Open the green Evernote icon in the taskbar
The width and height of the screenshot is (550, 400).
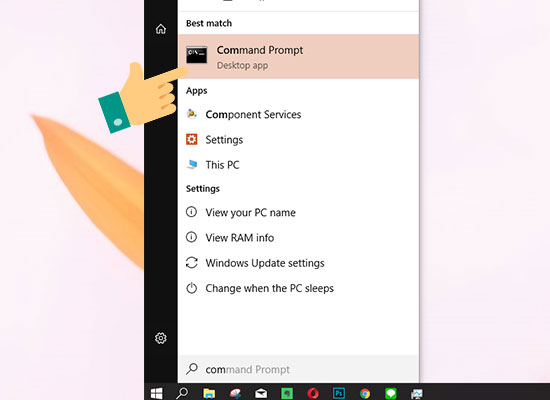(287, 393)
